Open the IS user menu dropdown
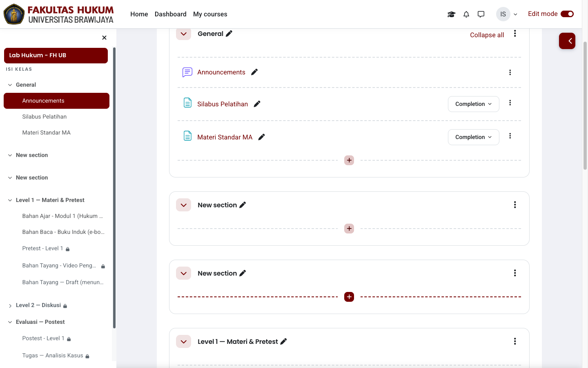588x368 pixels. (507, 14)
